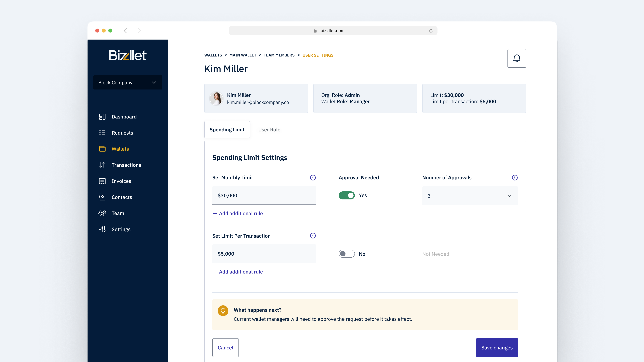Click the browser forward arrow
Viewport: 644px width, 362px height.
(140, 31)
